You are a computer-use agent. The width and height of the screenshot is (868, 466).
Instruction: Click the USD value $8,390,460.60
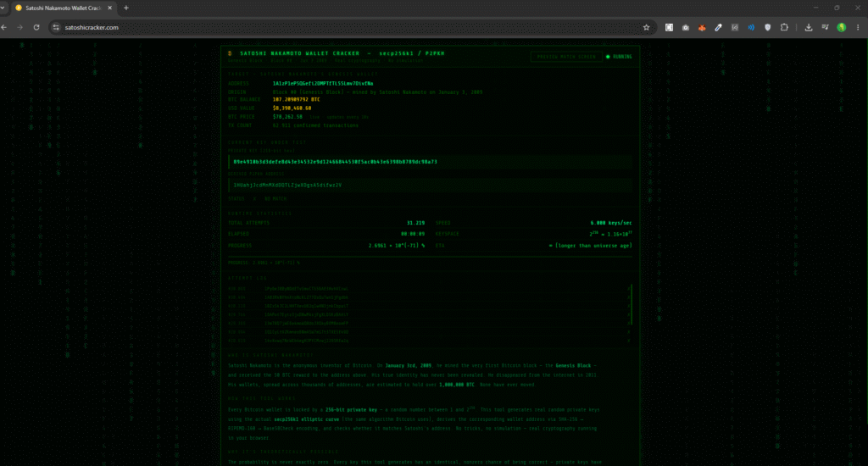click(x=292, y=108)
